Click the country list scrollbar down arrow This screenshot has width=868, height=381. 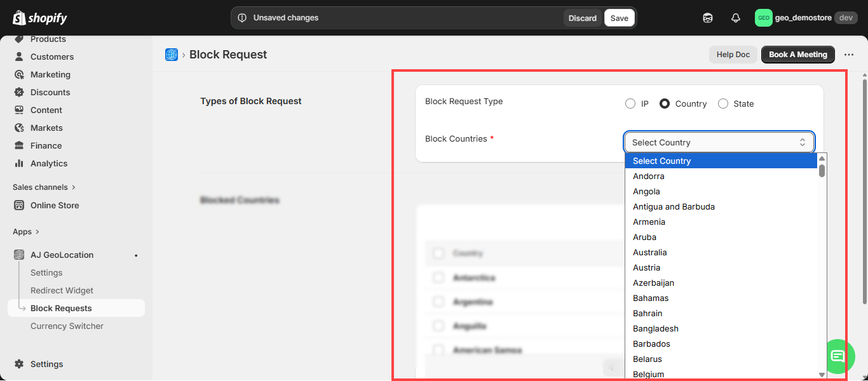822,375
